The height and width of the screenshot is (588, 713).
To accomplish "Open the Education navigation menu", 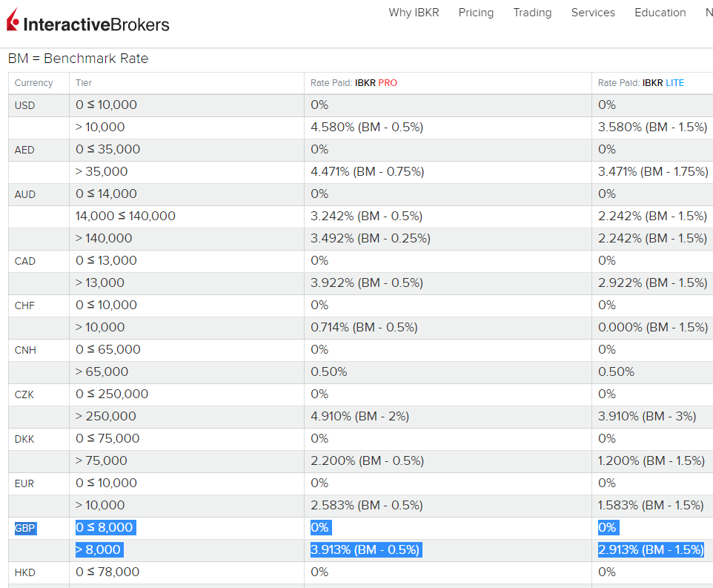I will tap(660, 13).
